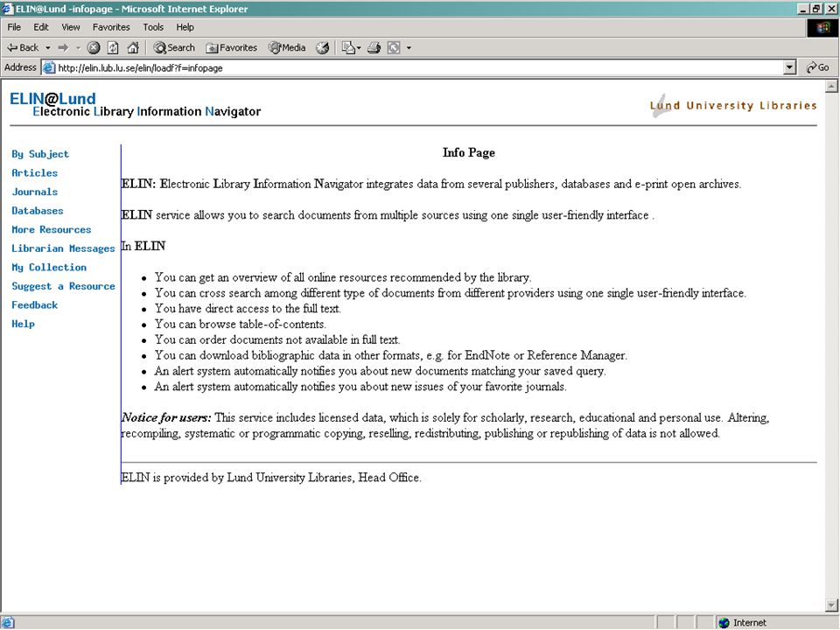Restore the browser window size

pyautogui.click(x=816, y=9)
